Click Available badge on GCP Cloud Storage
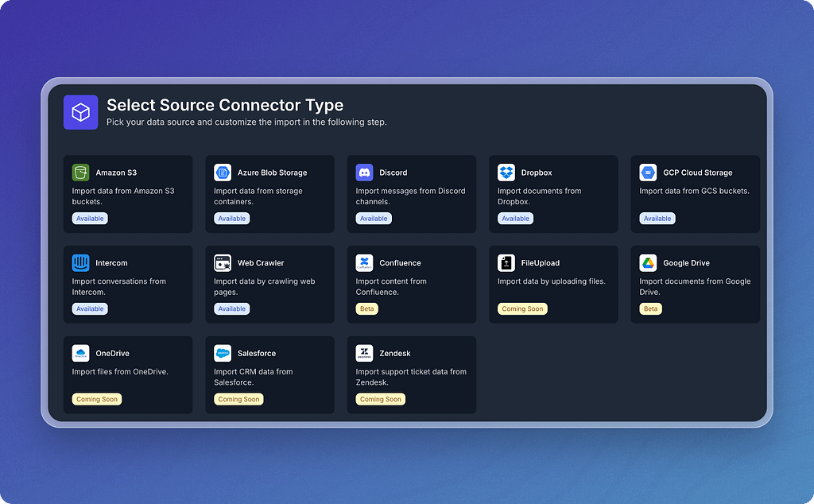This screenshot has width=814, height=504. pyautogui.click(x=657, y=219)
